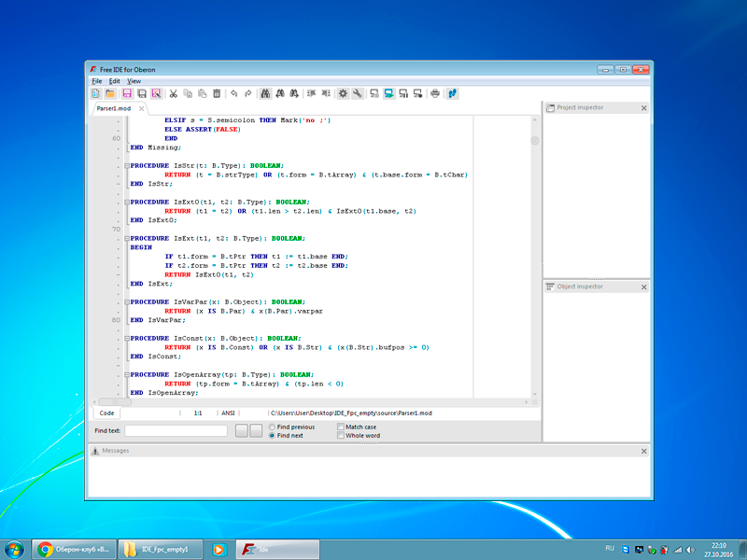Click the Find text input field
The width and height of the screenshot is (747, 560).
176,430
